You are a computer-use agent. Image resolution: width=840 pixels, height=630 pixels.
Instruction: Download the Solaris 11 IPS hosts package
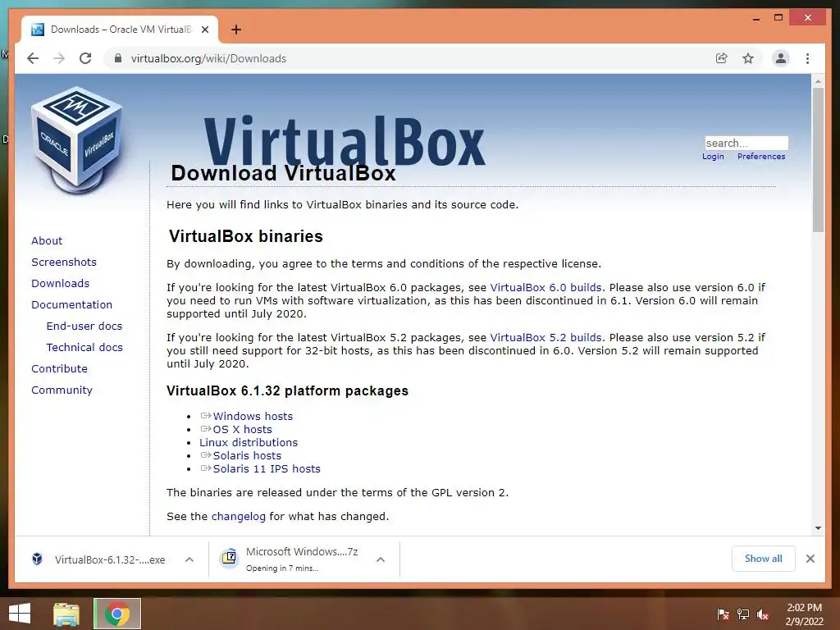(x=267, y=468)
